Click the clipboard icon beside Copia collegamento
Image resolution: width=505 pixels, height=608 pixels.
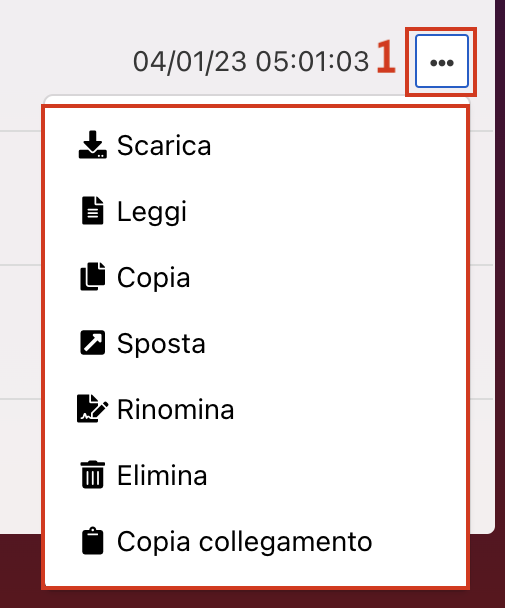pyautogui.click(x=93, y=541)
